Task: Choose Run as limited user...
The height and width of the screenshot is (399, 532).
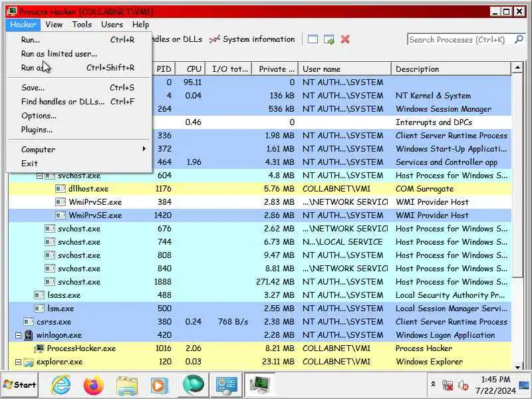Action: (x=79, y=54)
